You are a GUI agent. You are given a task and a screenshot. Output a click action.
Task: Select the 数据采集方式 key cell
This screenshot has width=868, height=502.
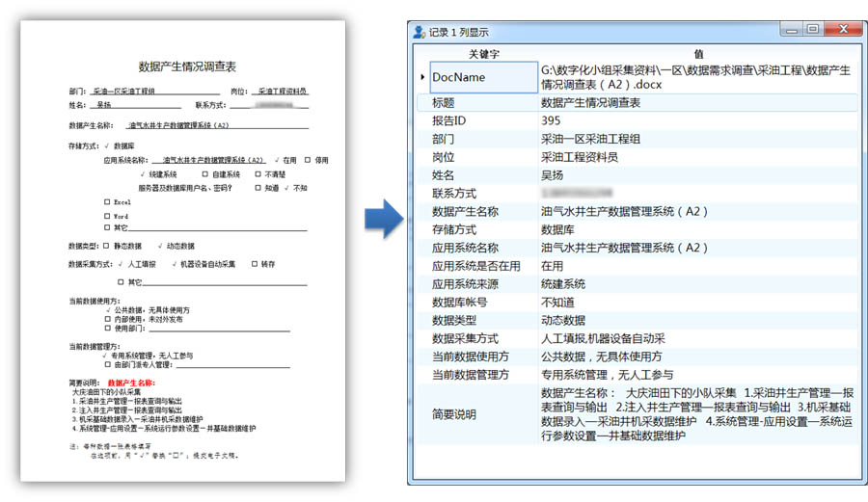465,338
